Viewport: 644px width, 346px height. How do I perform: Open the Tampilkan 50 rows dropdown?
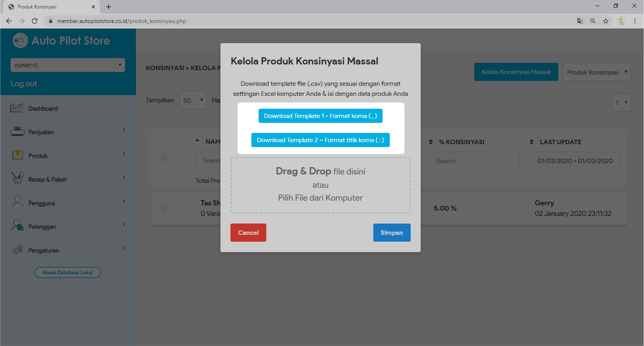tap(193, 100)
